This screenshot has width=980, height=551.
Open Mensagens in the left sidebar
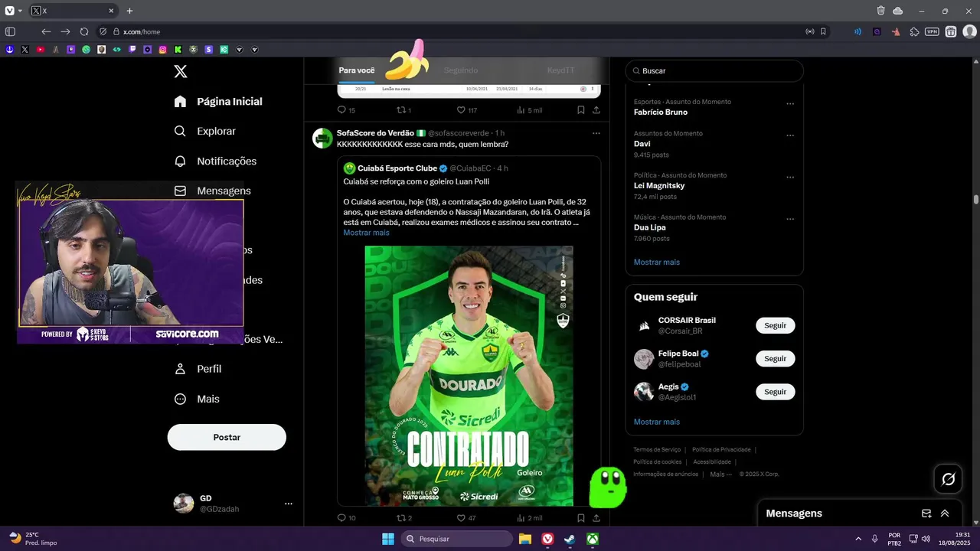(x=213, y=191)
